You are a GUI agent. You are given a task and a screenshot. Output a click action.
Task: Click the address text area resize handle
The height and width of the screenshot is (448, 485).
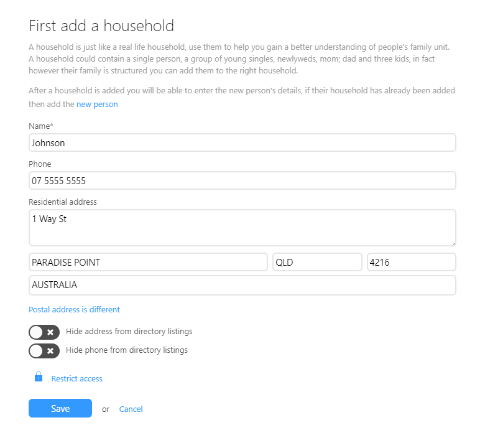453,243
